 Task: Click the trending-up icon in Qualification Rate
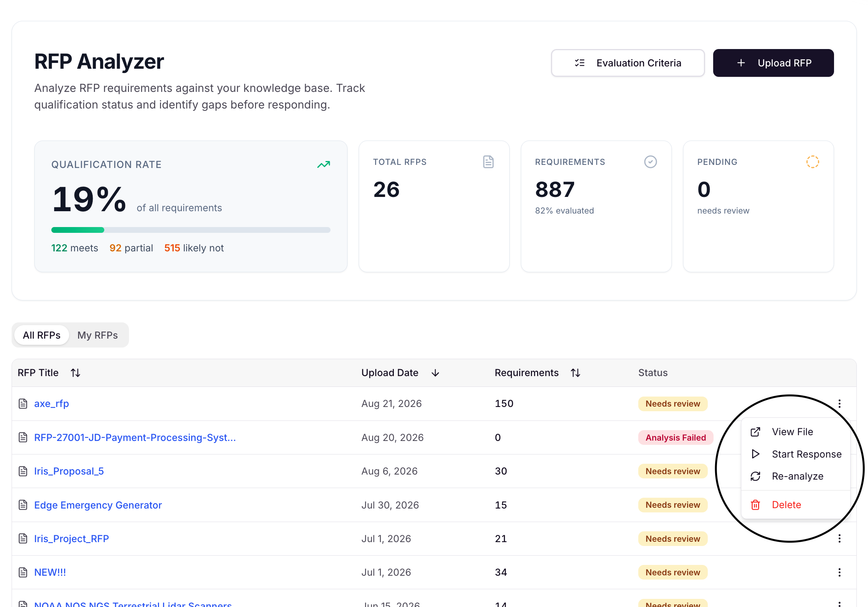point(324,164)
